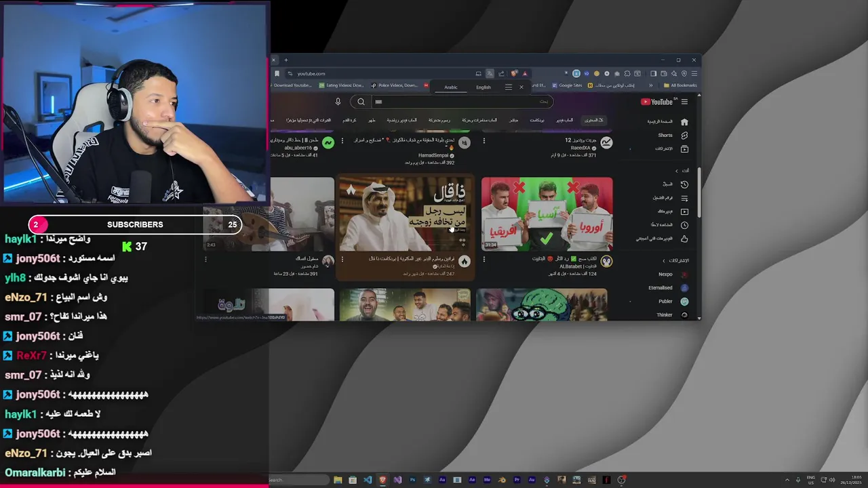Viewport: 868px width, 488px height.
Task: Open the AL Batabet channel avatar
Action: point(606,261)
